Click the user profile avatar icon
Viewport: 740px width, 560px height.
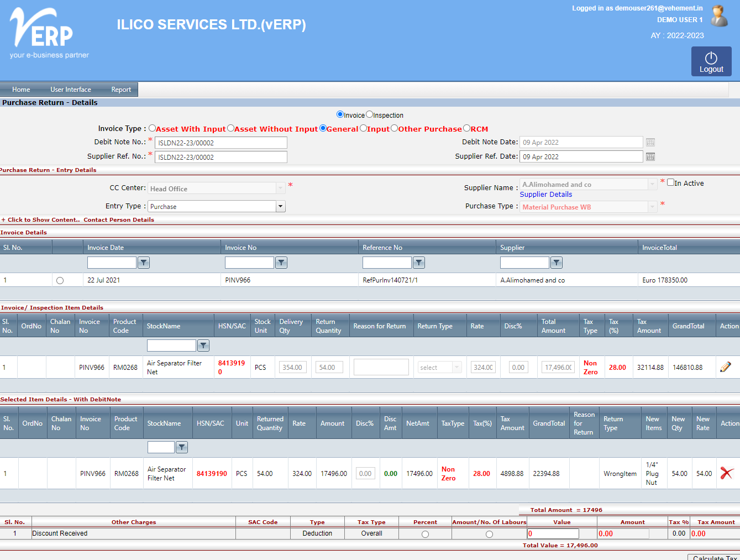[719, 16]
